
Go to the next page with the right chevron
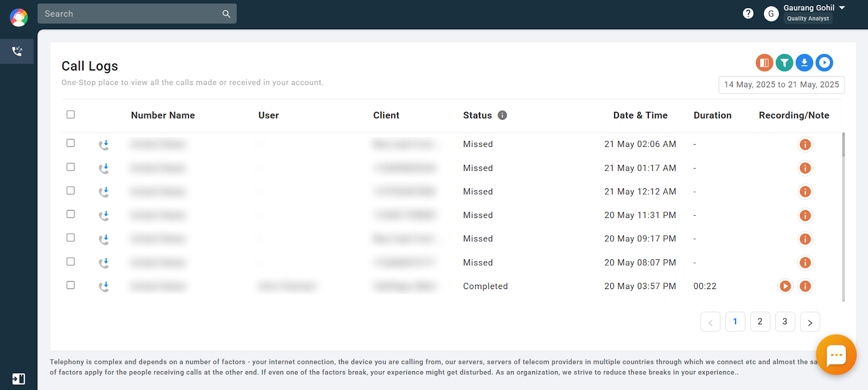click(x=810, y=322)
